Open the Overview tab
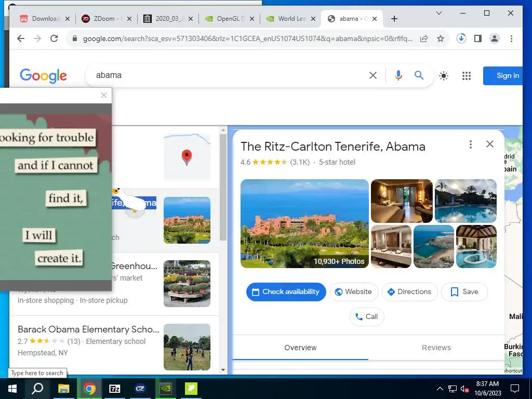532x399 pixels. [300, 348]
